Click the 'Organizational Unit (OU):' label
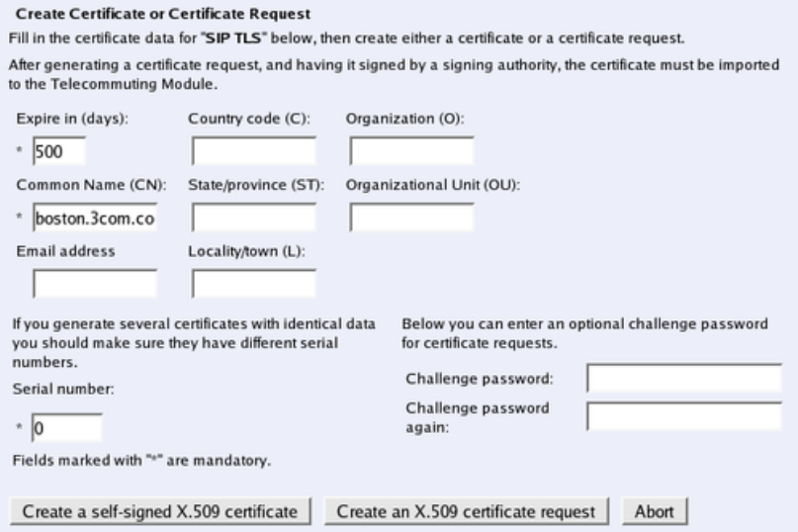798x532 pixels. pos(432,185)
